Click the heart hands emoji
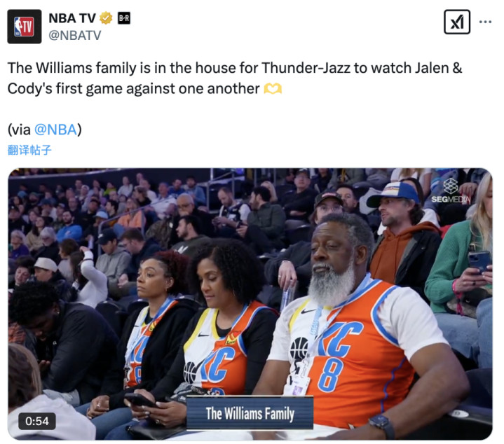 point(273,88)
